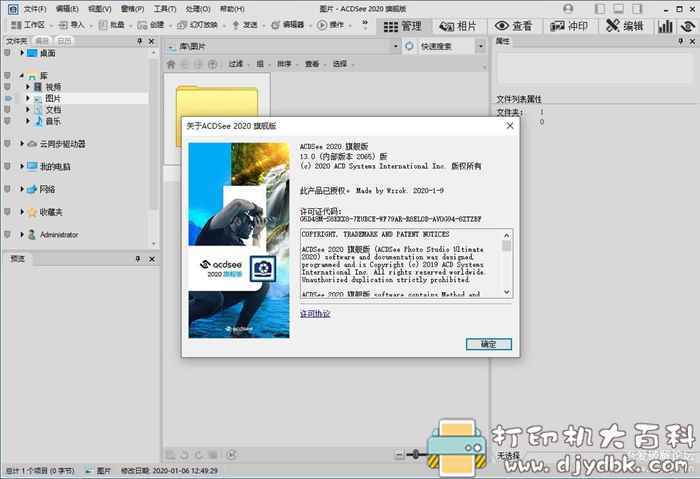Pin the Preview pane
Viewport: 700px width, 479px height.
click(x=138, y=259)
